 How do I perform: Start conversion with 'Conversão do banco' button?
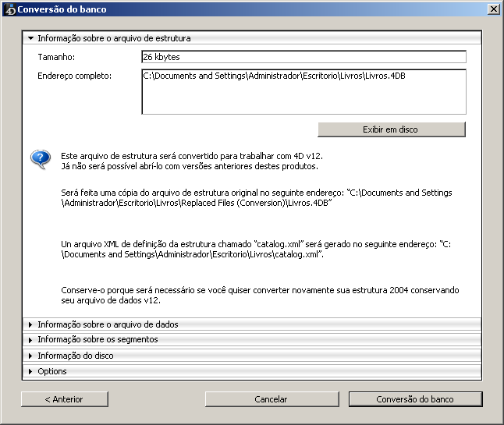tap(415, 398)
